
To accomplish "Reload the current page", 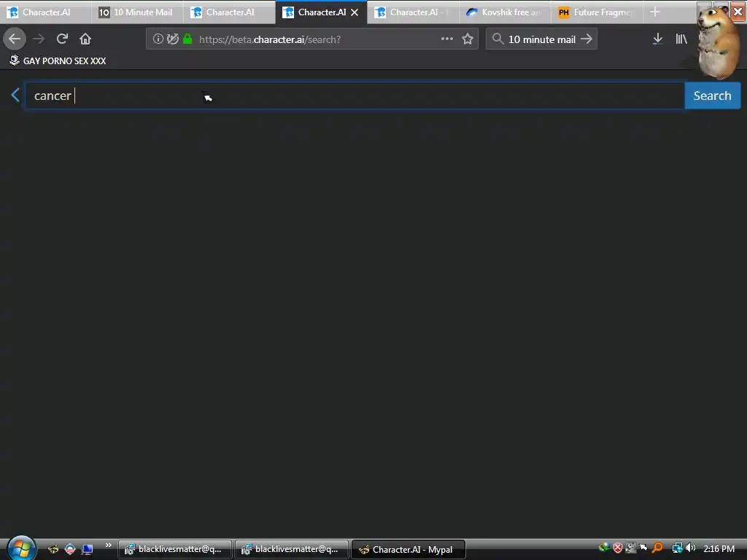I will (x=62, y=39).
